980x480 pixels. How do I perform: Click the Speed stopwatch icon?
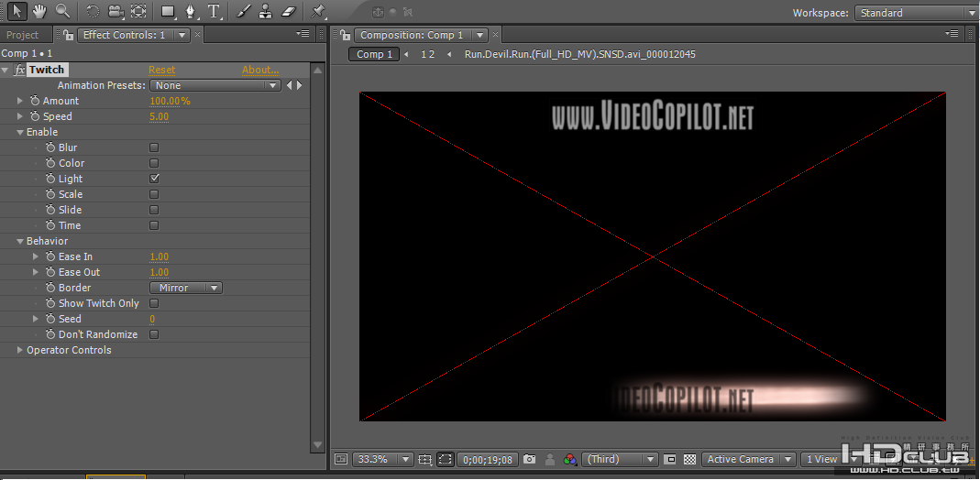coord(35,116)
